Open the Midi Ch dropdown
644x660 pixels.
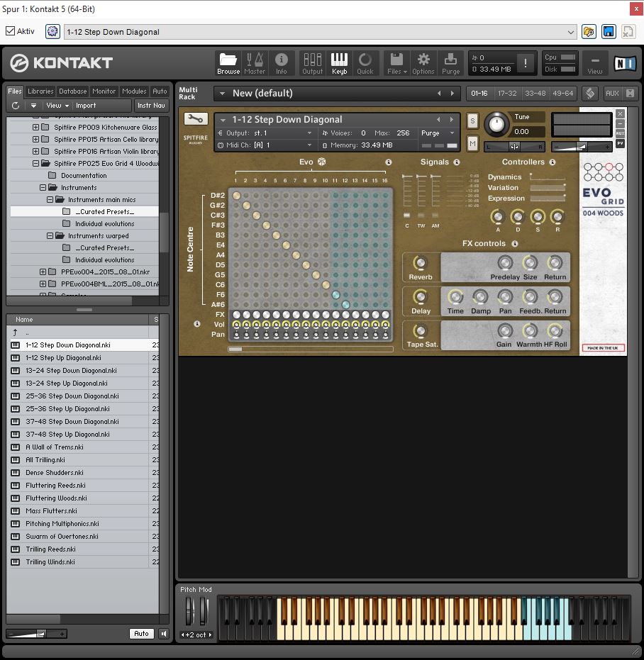309,145
